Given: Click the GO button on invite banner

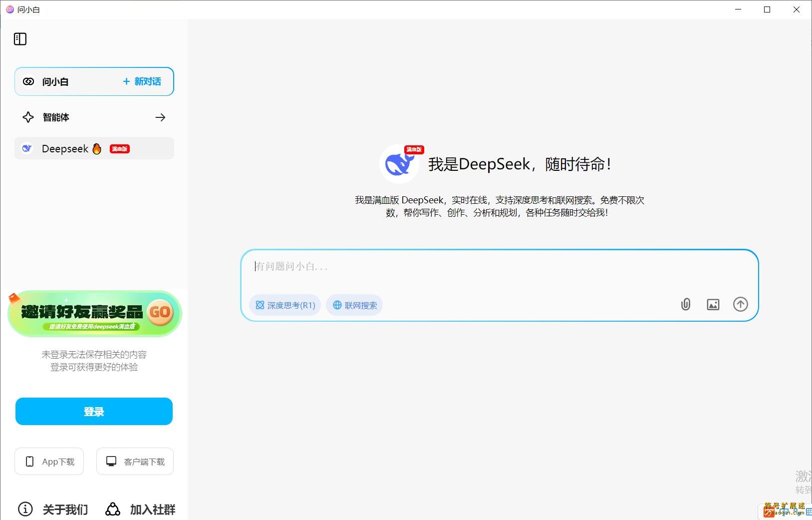Looking at the screenshot, I should click(x=160, y=312).
